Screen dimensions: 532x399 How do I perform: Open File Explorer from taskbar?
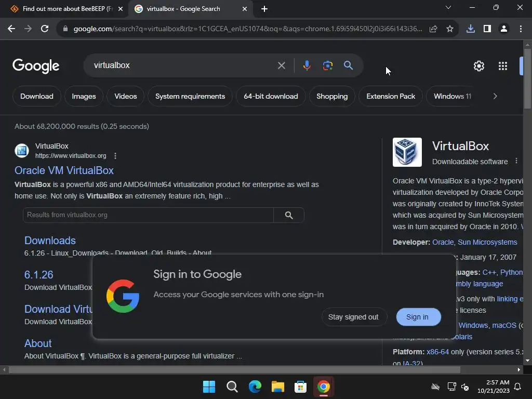277,387
